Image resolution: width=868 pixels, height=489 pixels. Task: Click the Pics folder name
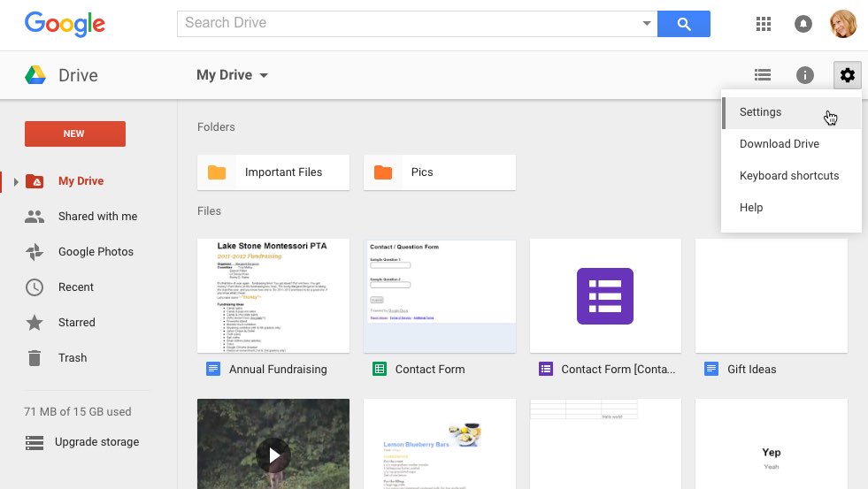[x=422, y=172]
